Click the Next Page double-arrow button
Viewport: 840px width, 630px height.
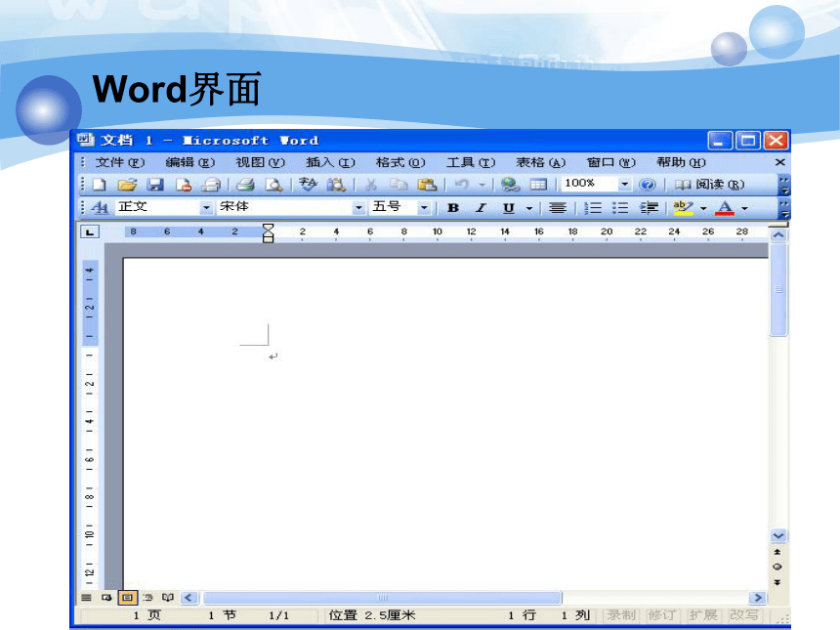pos(777,582)
